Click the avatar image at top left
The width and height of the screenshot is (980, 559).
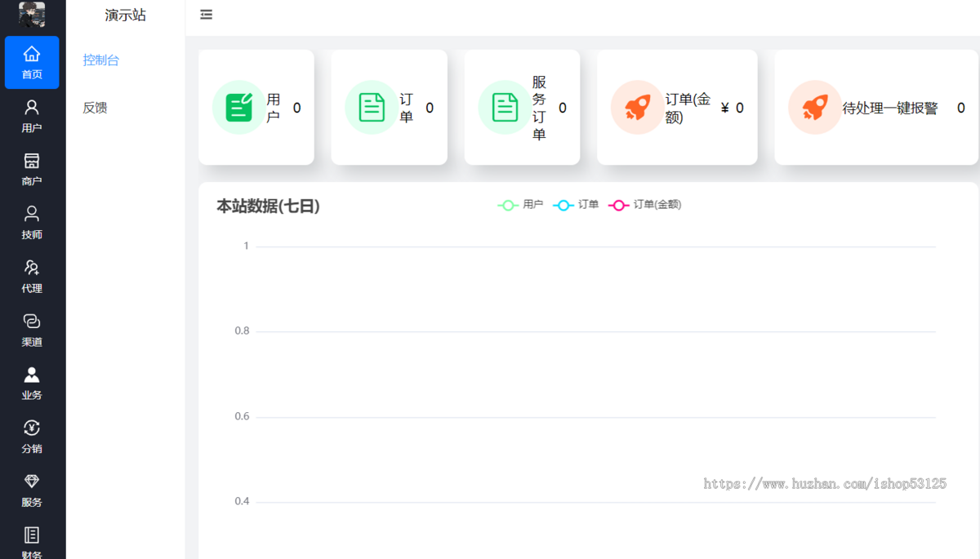pos(32,14)
